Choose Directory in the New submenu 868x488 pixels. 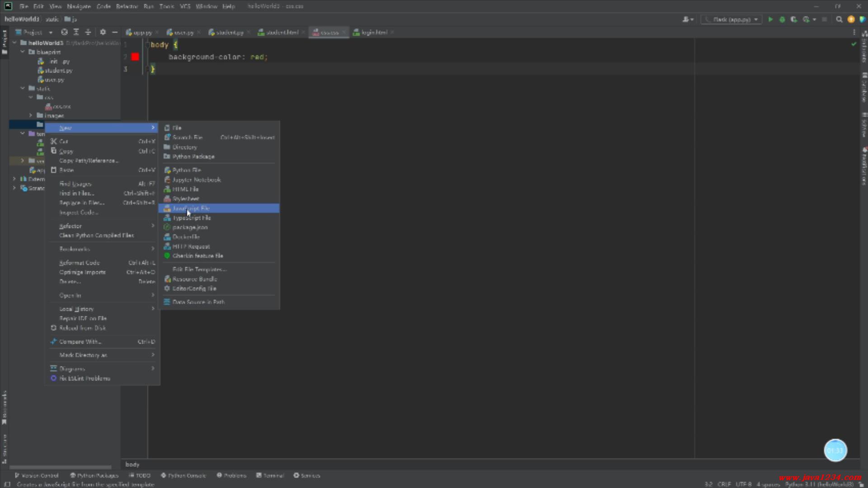pyautogui.click(x=219, y=147)
